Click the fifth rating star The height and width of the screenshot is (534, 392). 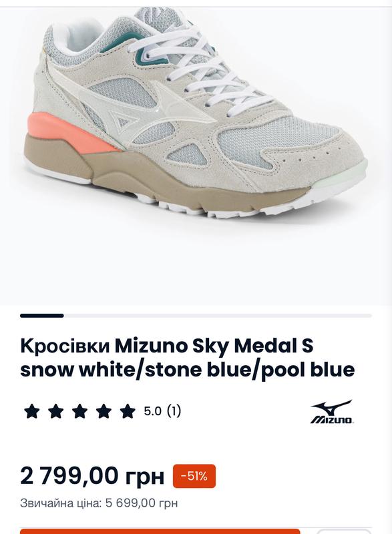pyautogui.click(x=128, y=411)
